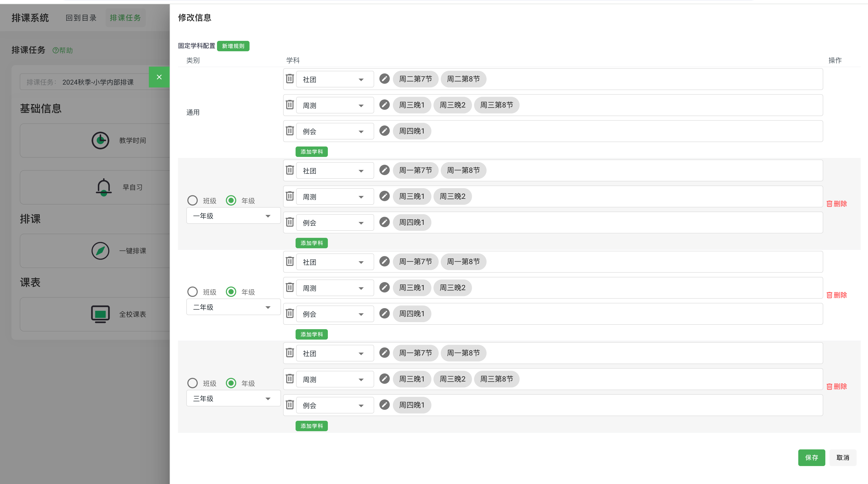Go to 回到目录 in top navigation
Image resolution: width=868 pixels, height=484 pixels.
81,18
